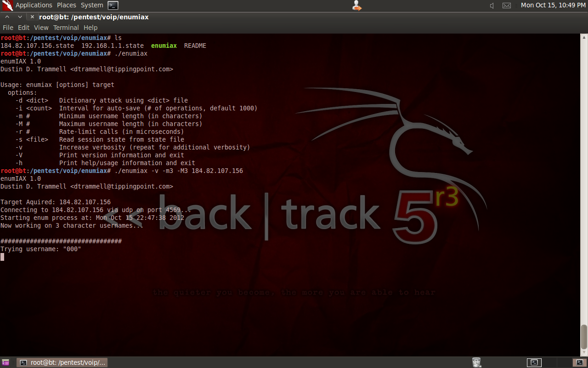This screenshot has width=588, height=368.
Task: Open the terminal Help menu
Action: pos(90,28)
